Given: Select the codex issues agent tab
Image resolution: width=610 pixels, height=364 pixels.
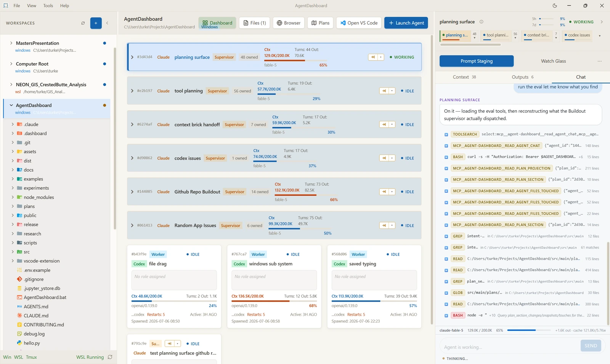Looking at the screenshot, I should [x=577, y=35].
